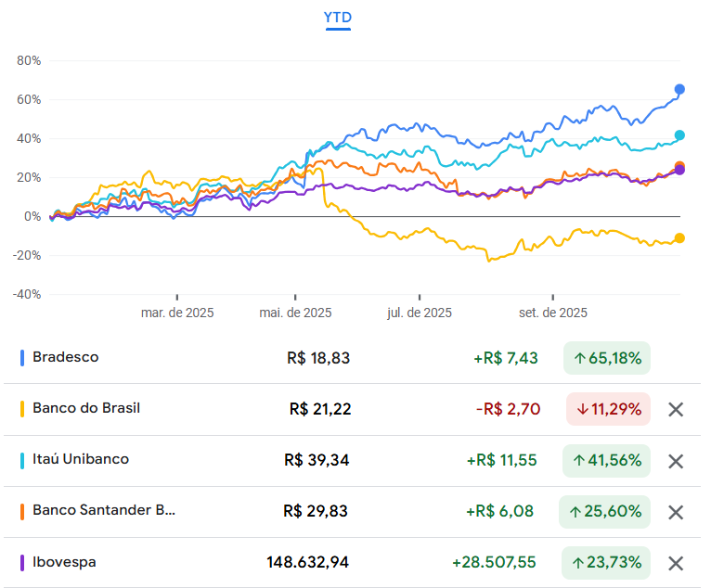Select the YTD time range tab
Viewport: 711px width, 588px height.
coord(338,18)
